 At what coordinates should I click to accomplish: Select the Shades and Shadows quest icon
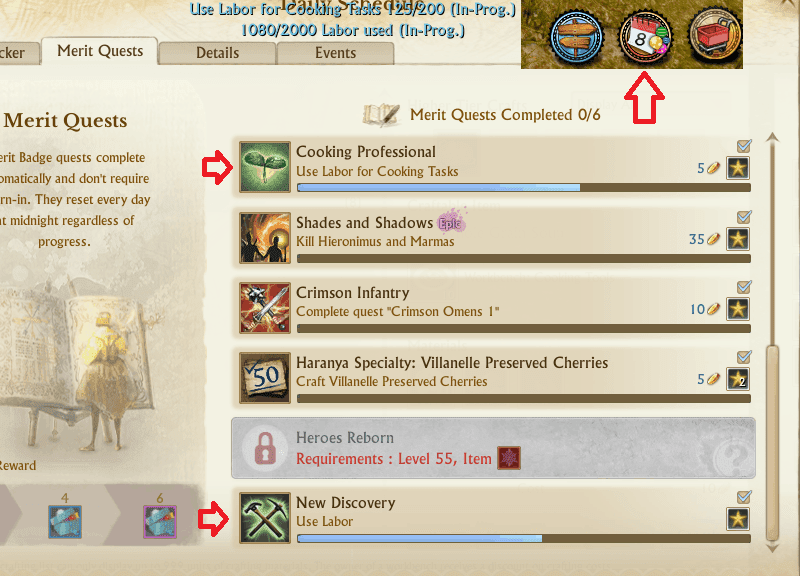(x=265, y=238)
